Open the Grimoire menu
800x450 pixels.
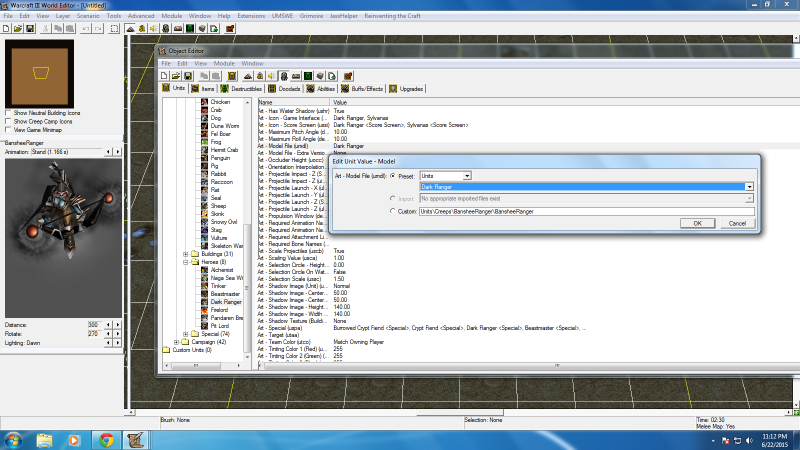tap(311, 16)
